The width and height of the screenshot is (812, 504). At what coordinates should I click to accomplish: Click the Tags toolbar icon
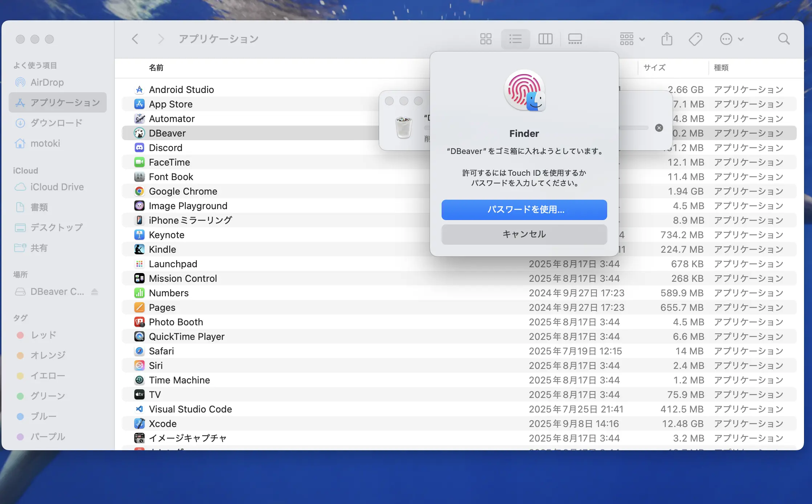[x=695, y=39]
